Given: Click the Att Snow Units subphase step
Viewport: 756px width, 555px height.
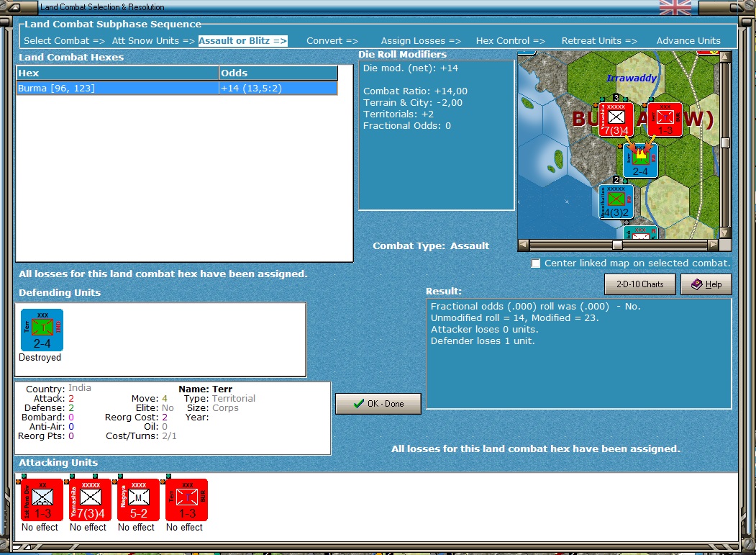Looking at the screenshot, I should click(153, 41).
